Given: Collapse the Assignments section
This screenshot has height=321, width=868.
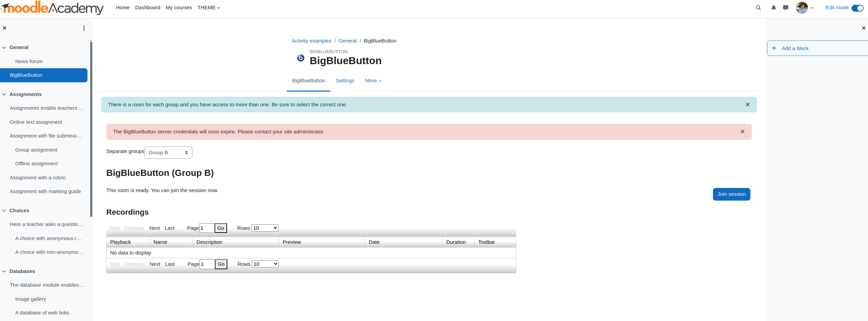Looking at the screenshot, I should [4, 95].
